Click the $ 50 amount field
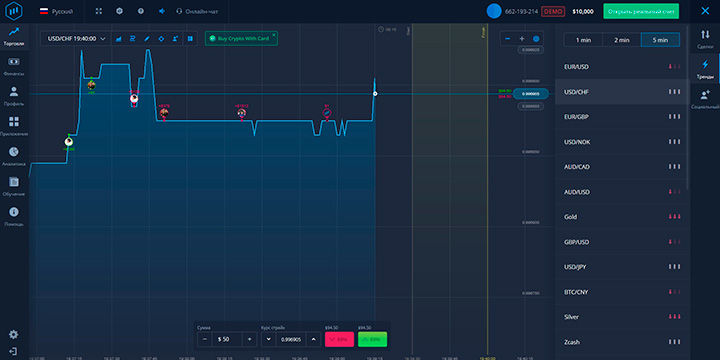This screenshot has height=360, width=720. [227, 339]
